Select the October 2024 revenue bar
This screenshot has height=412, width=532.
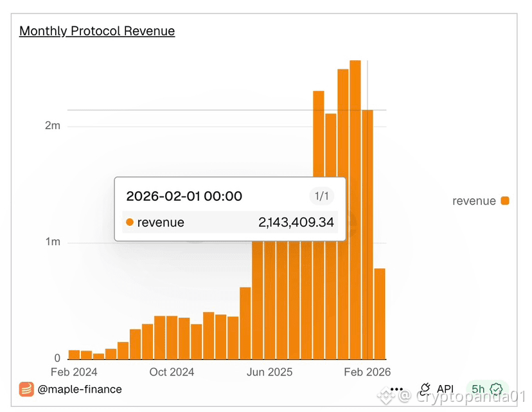pos(172,338)
